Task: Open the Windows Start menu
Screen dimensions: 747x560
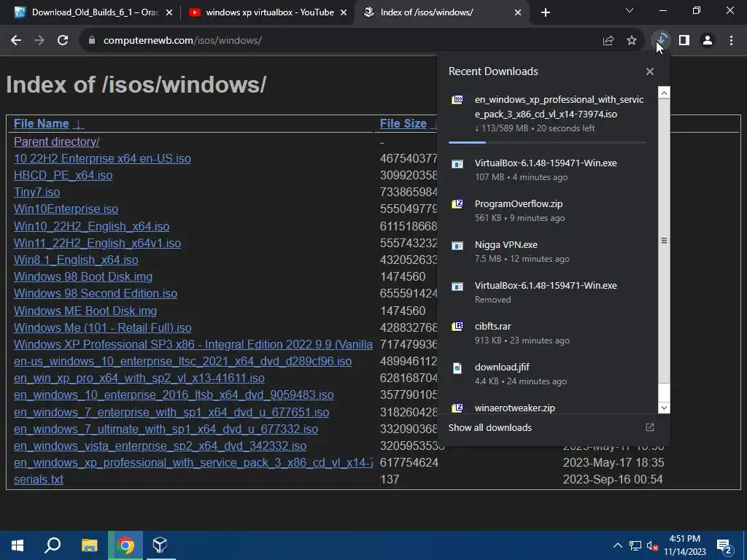Action: coord(18,545)
